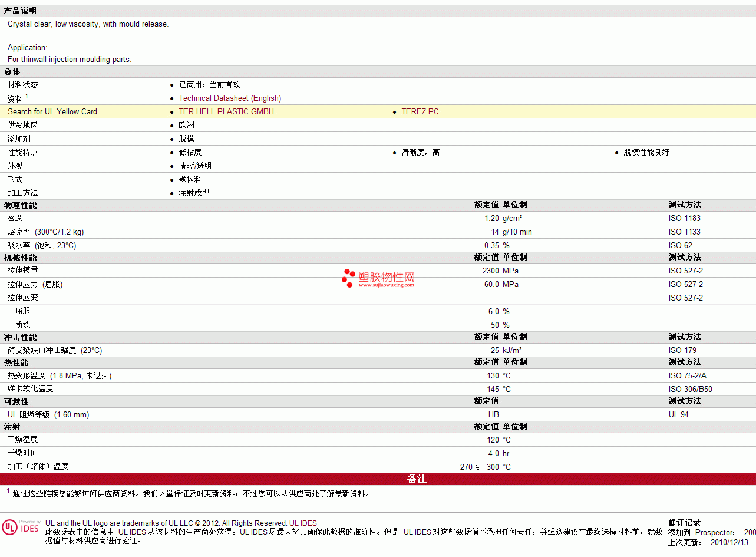Select the 干燥时间 row label
This screenshot has width=756, height=557.
pyautogui.click(x=22, y=454)
